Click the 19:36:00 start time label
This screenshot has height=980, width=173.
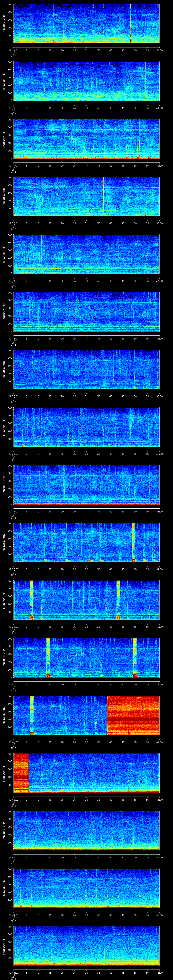13,454
